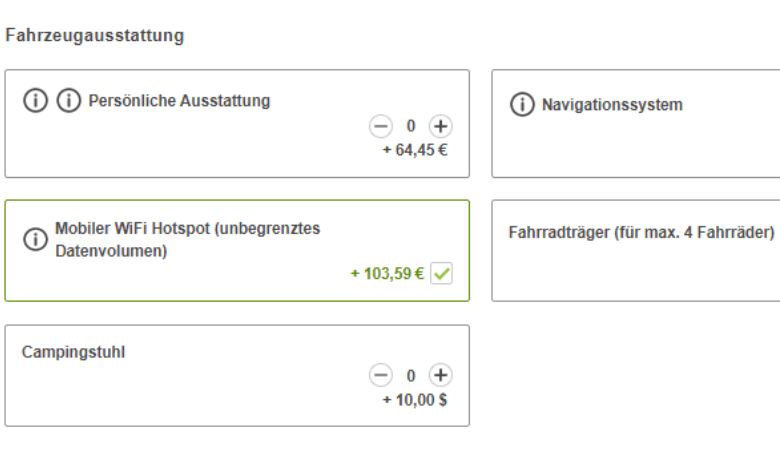
Task: Click the Mobiler WiFi Hotspot label text
Action: [x=188, y=240]
